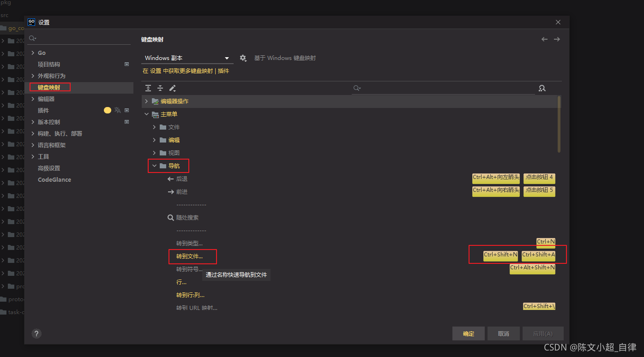Click the question mark help icon
The width and height of the screenshot is (644, 357).
(36, 333)
